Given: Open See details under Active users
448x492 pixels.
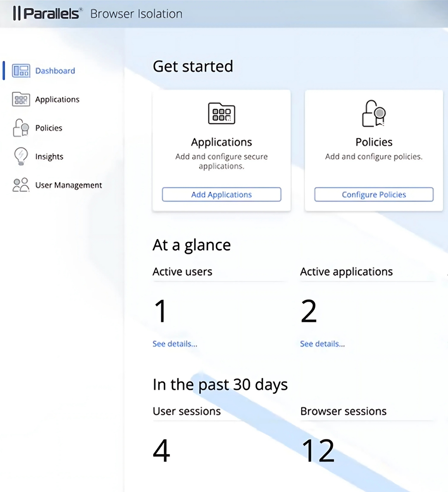Looking at the screenshot, I should [x=175, y=344].
